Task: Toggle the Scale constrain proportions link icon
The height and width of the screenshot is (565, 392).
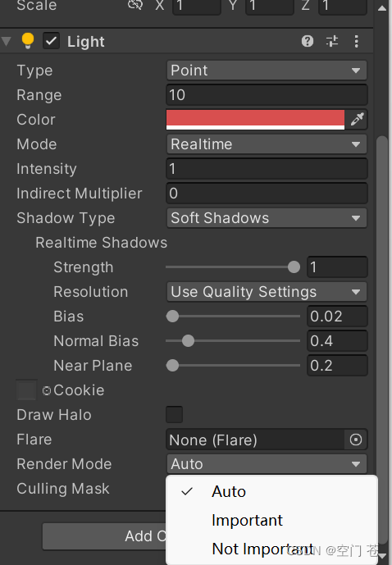Action: click(135, 5)
